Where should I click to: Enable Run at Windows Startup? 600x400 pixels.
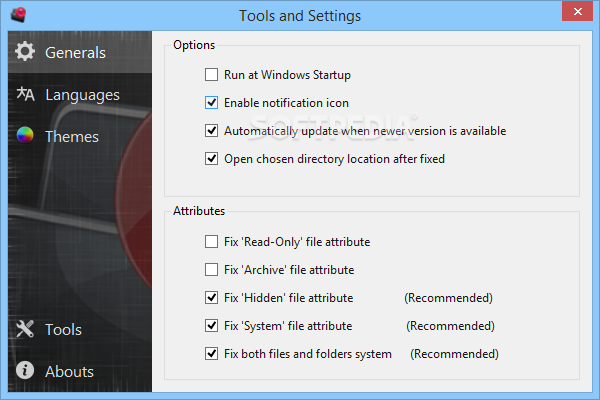point(211,74)
